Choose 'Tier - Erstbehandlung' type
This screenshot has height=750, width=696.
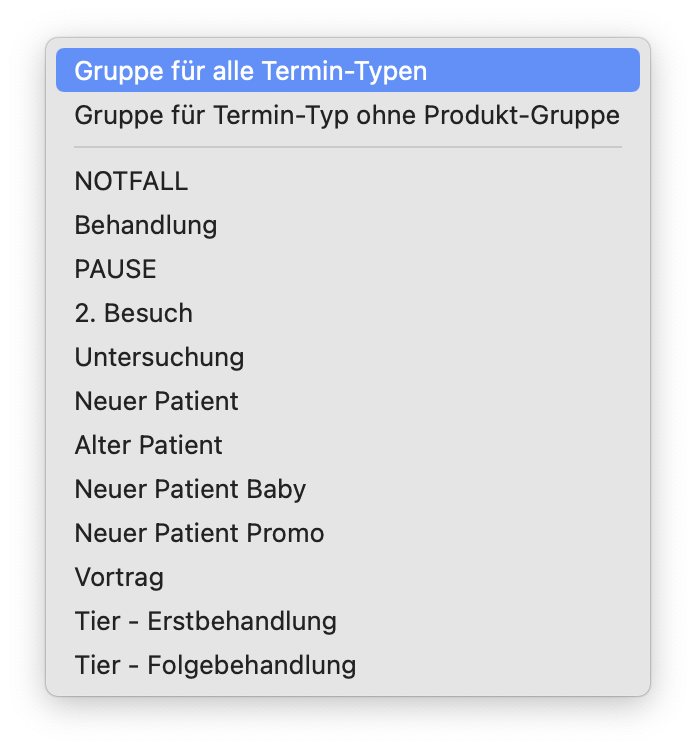coord(205,621)
